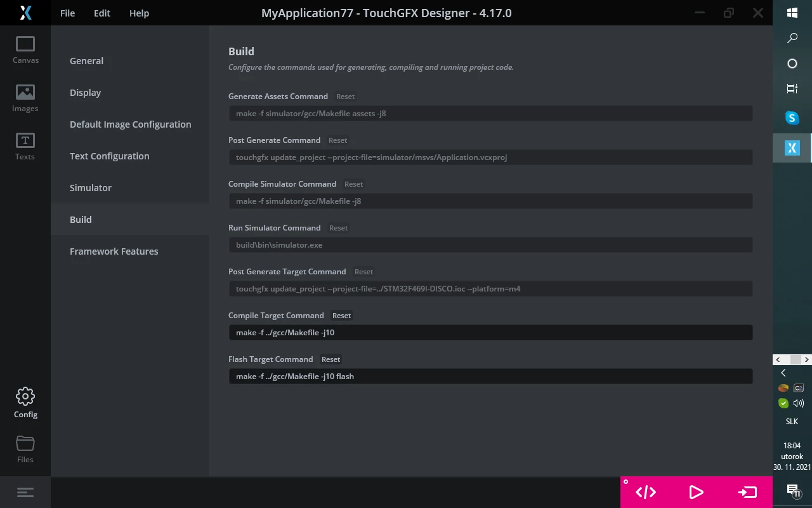Click the Generate Assets Command field
Screen dimensions: 812x508
pyautogui.click(x=490, y=114)
